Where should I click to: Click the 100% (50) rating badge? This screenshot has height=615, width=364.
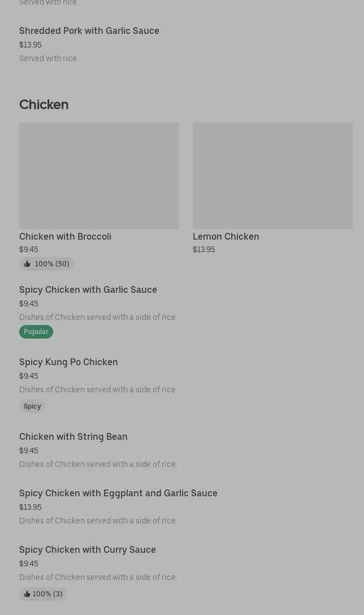pyautogui.click(x=51, y=264)
